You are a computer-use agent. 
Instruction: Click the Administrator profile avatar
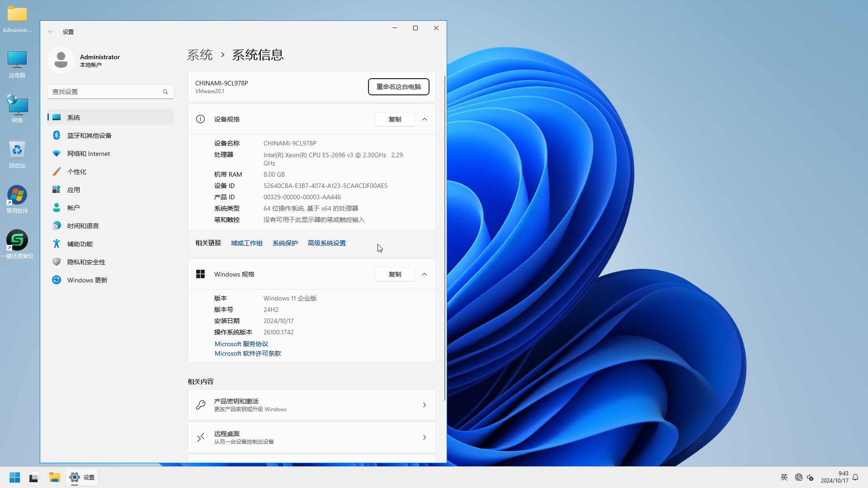point(61,60)
